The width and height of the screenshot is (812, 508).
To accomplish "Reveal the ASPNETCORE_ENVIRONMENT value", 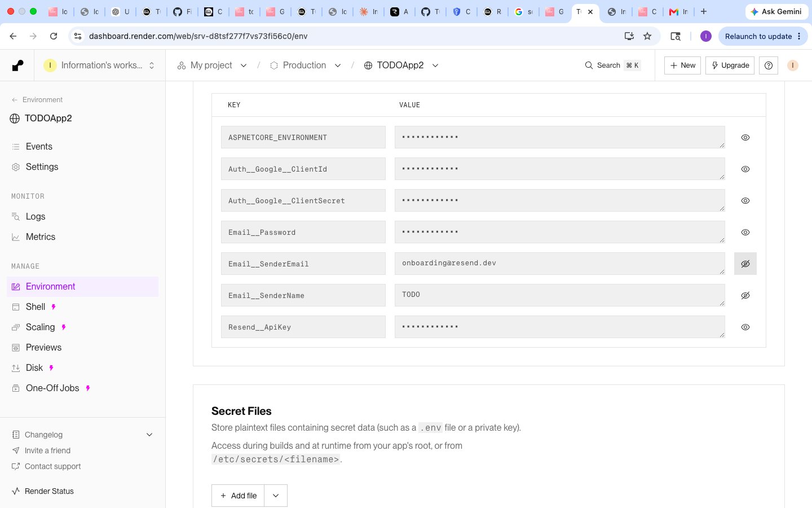I will coord(745,137).
